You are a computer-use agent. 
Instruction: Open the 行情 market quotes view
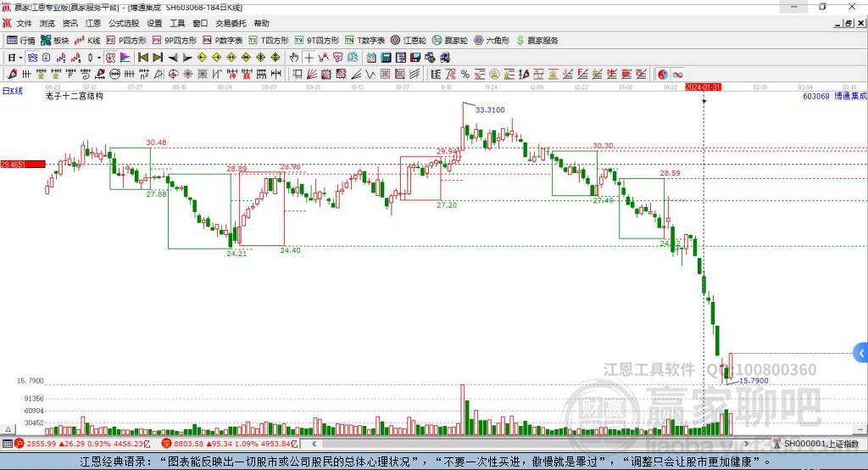click(20, 41)
